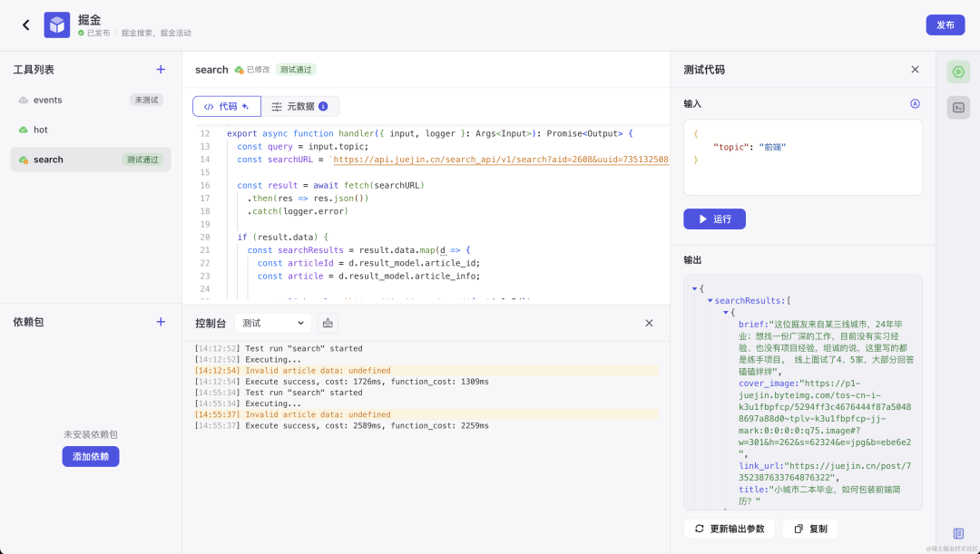
Task: Collapse the searchResults array node
Action: (710, 300)
